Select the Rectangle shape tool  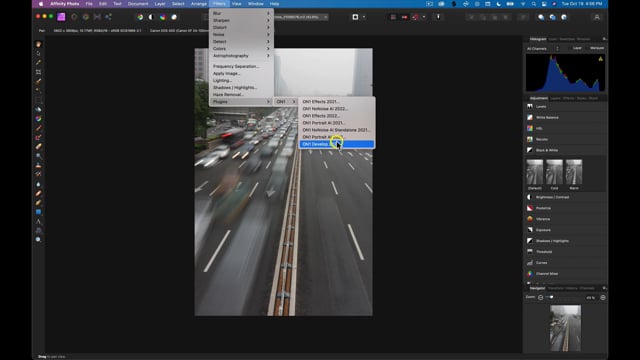click(x=38, y=212)
